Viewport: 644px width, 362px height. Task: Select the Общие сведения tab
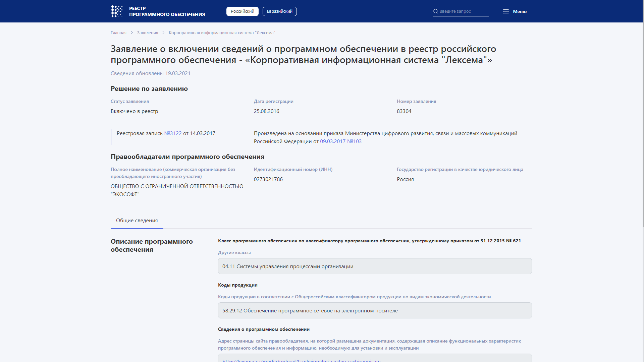pyautogui.click(x=137, y=221)
